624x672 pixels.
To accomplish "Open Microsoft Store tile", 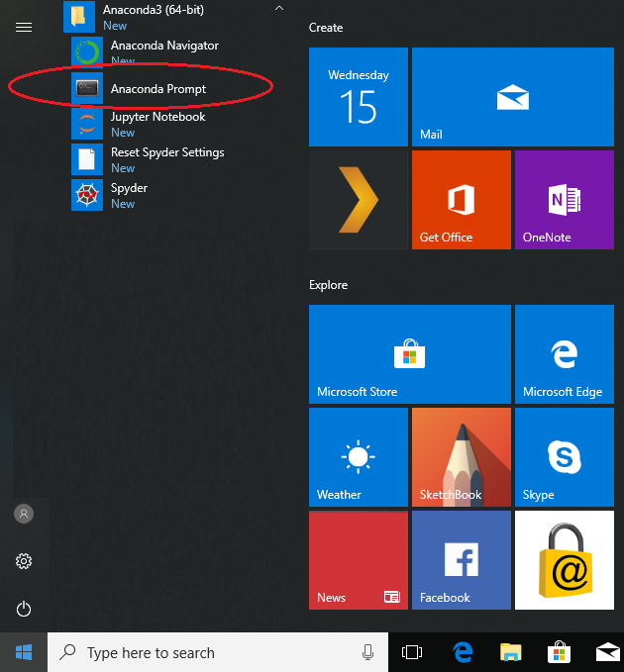I will 409,353.
